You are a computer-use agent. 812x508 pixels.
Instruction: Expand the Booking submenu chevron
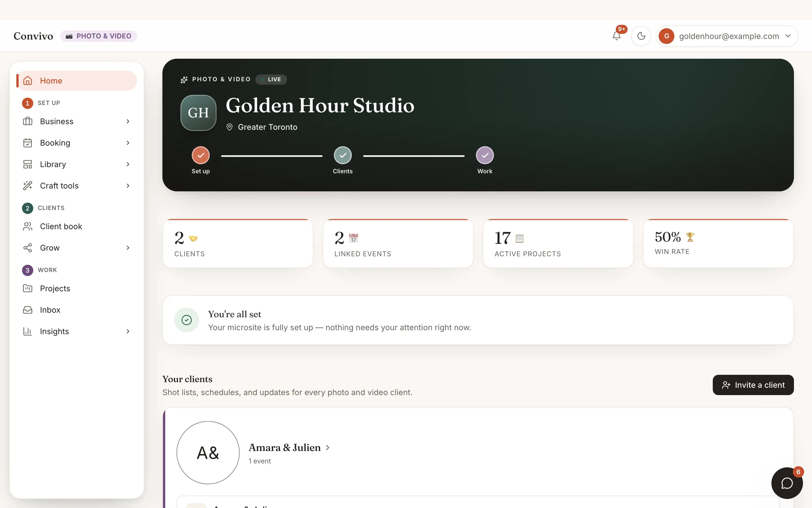coord(128,143)
